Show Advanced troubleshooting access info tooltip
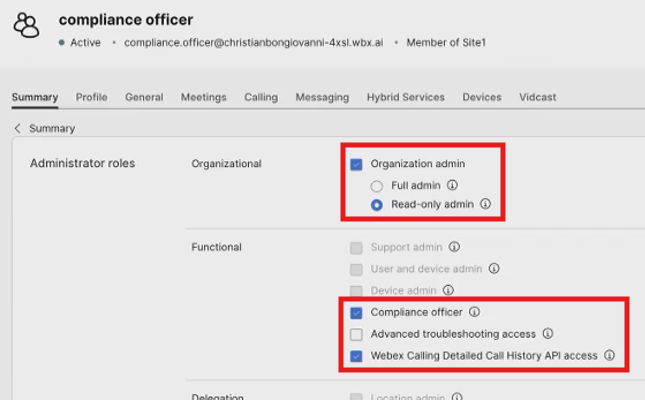This screenshot has width=645, height=400. pyautogui.click(x=548, y=334)
